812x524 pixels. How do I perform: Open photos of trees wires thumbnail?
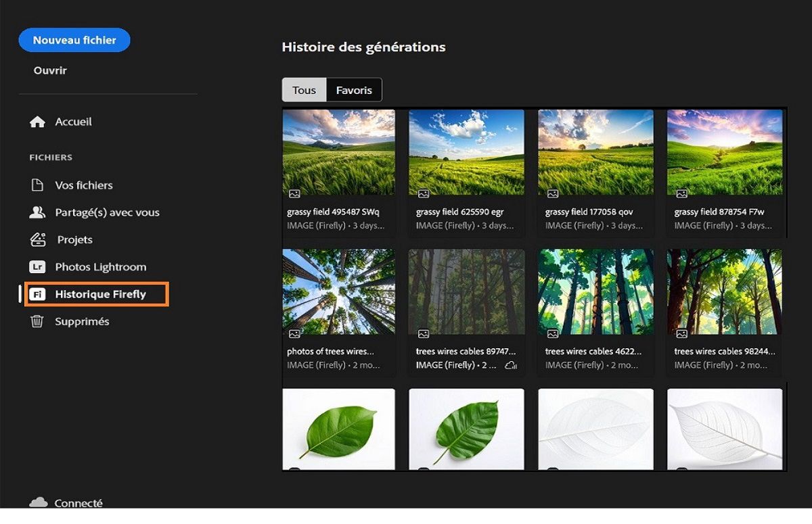pos(338,291)
